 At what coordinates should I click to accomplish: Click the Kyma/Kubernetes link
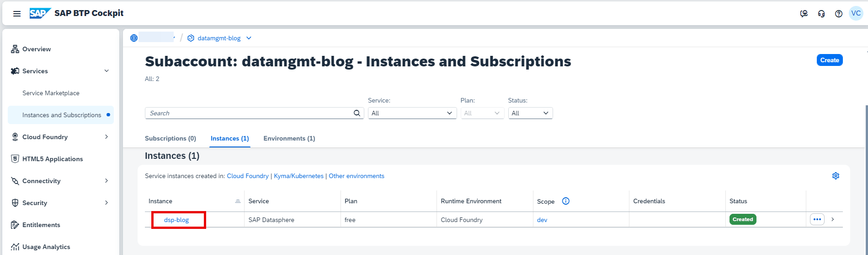[x=298, y=176]
